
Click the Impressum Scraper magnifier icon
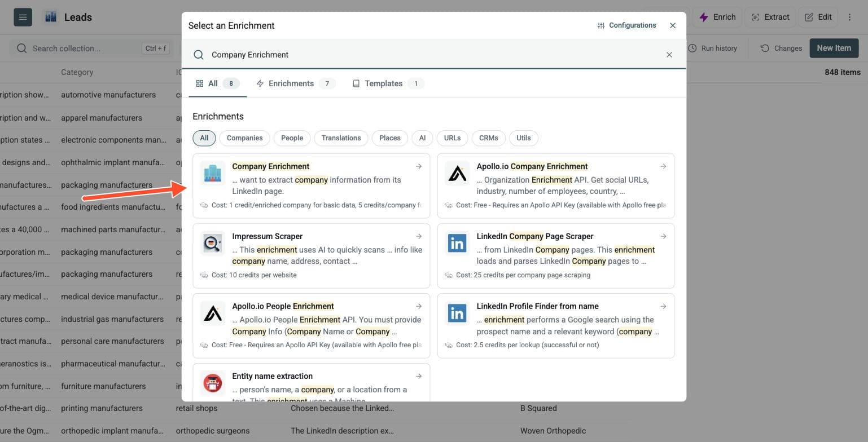213,243
